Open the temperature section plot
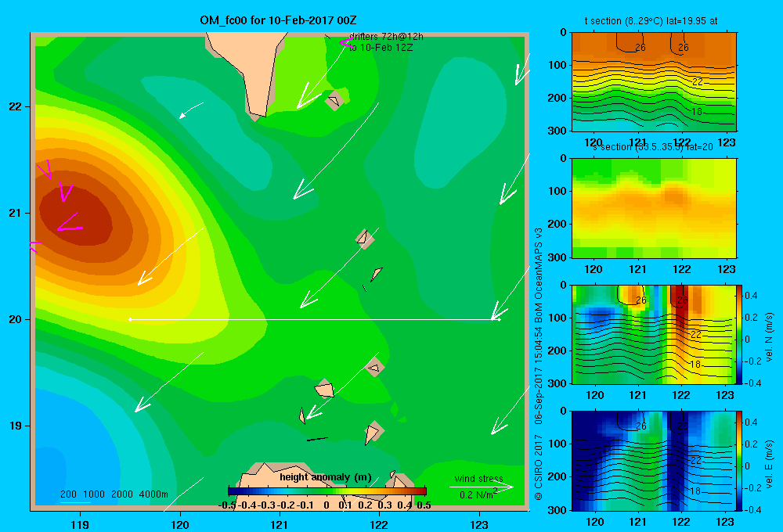783x532 pixels. [x=654, y=82]
